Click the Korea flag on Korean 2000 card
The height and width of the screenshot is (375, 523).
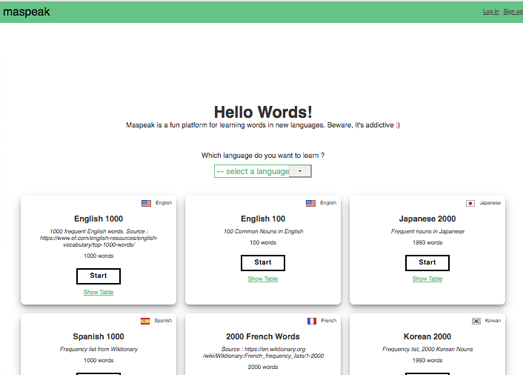(x=476, y=321)
